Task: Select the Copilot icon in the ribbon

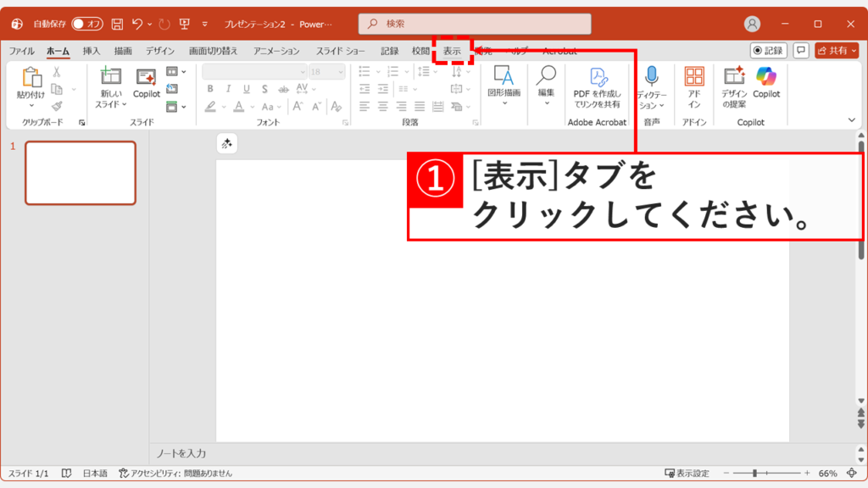Action: pyautogui.click(x=765, y=80)
